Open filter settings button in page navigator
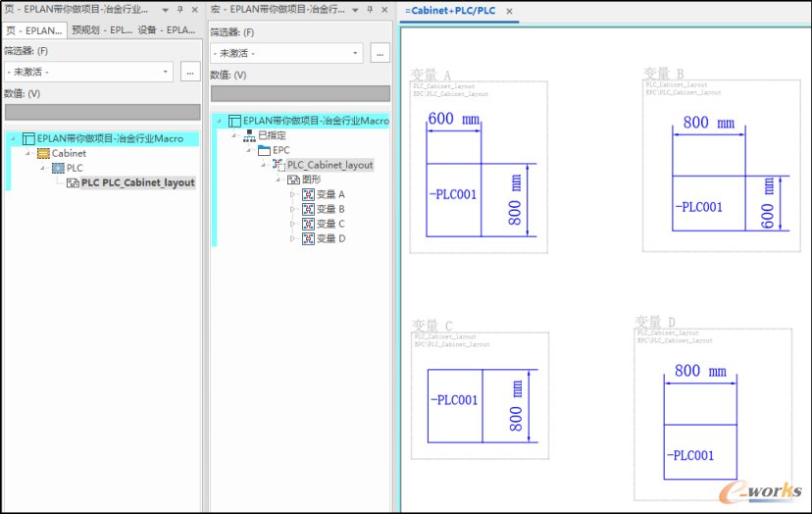812x514 pixels. click(x=190, y=72)
